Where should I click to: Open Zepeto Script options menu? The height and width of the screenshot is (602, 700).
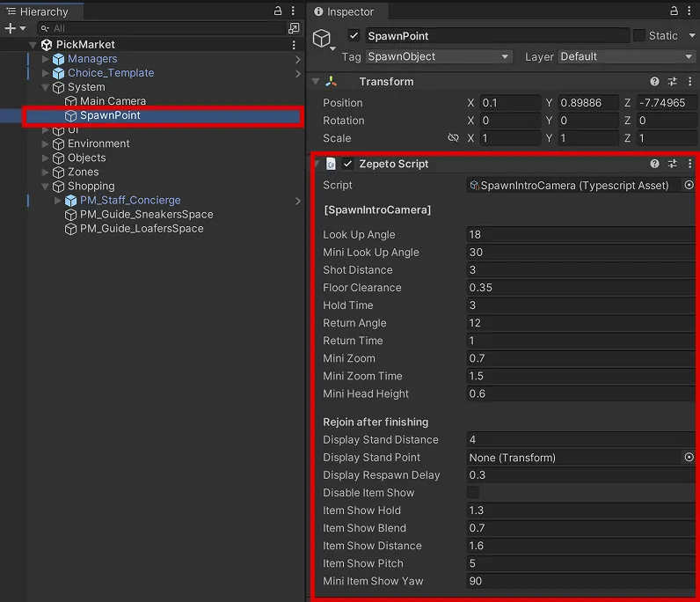click(x=689, y=164)
